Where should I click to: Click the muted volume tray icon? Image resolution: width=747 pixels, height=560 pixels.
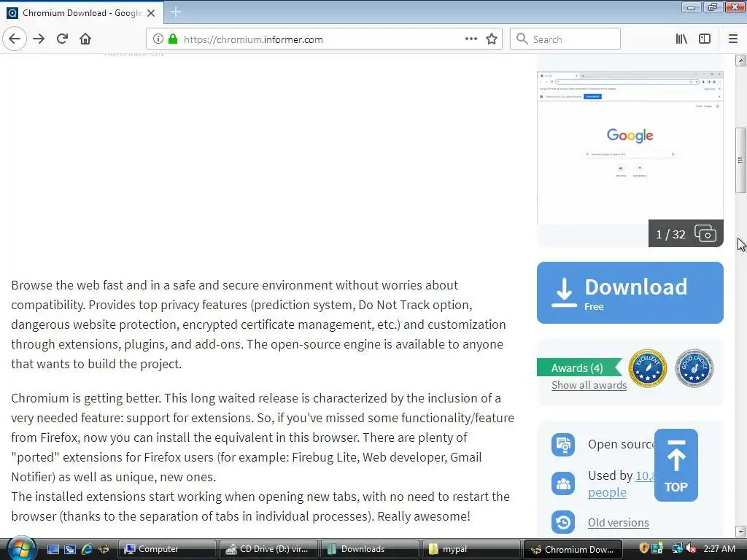point(691,549)
